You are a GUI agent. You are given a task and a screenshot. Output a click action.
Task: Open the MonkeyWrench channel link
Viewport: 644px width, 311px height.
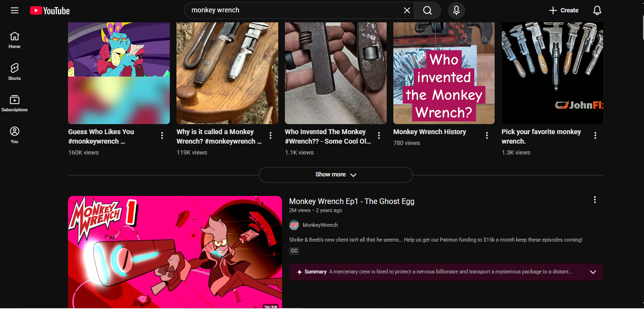tap(320, 225)
